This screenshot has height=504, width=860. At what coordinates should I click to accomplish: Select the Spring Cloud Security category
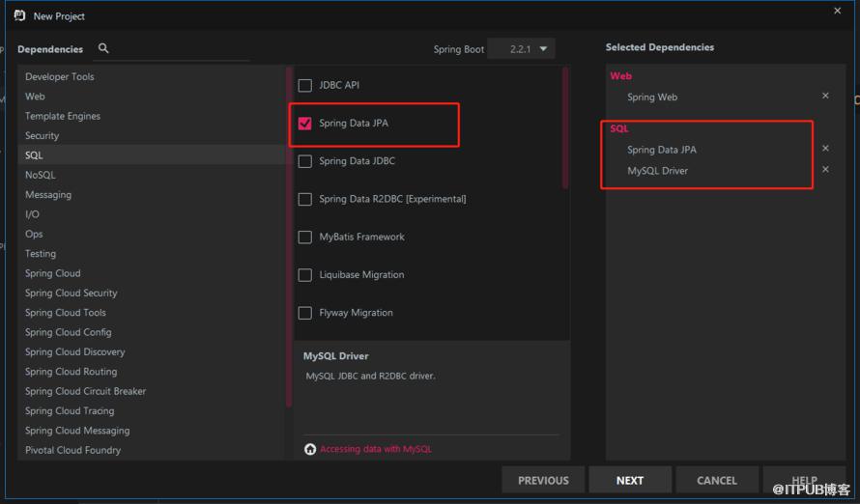[152, 294]
